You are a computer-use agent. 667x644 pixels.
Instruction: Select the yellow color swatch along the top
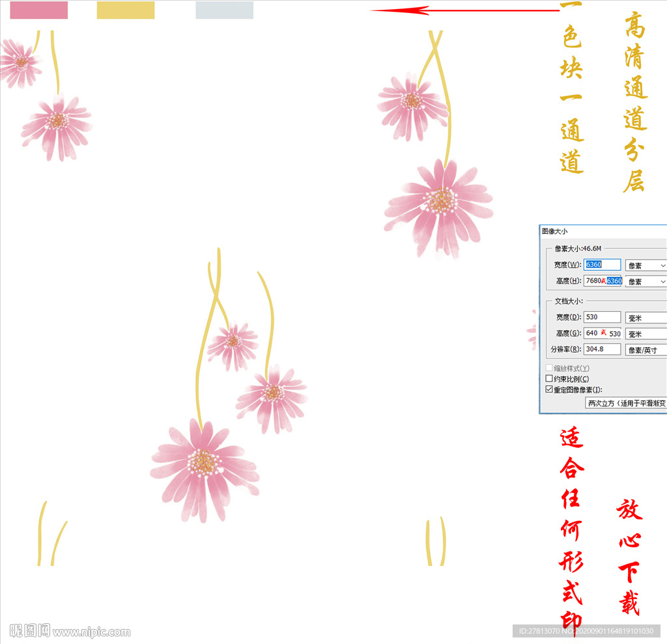point(126,11)
